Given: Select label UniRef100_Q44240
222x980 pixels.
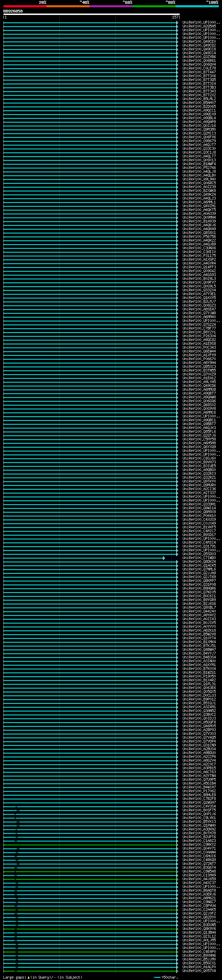Looking at the screenshot, I should [199, 611].
